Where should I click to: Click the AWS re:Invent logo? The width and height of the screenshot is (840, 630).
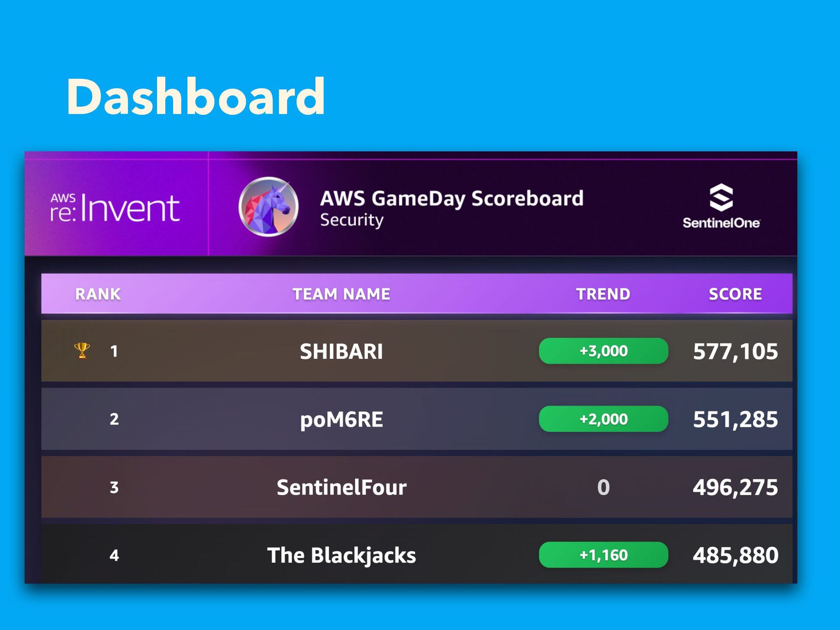(x=115, y=207)
